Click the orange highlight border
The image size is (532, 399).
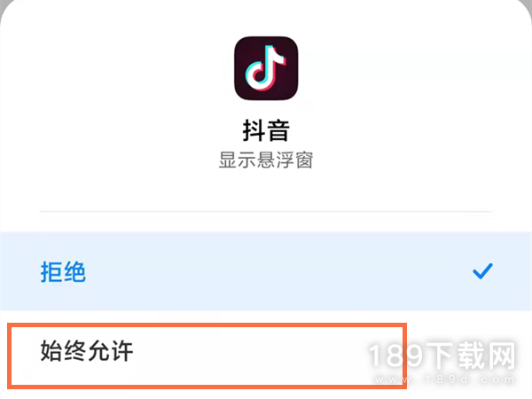click(207, 325)
